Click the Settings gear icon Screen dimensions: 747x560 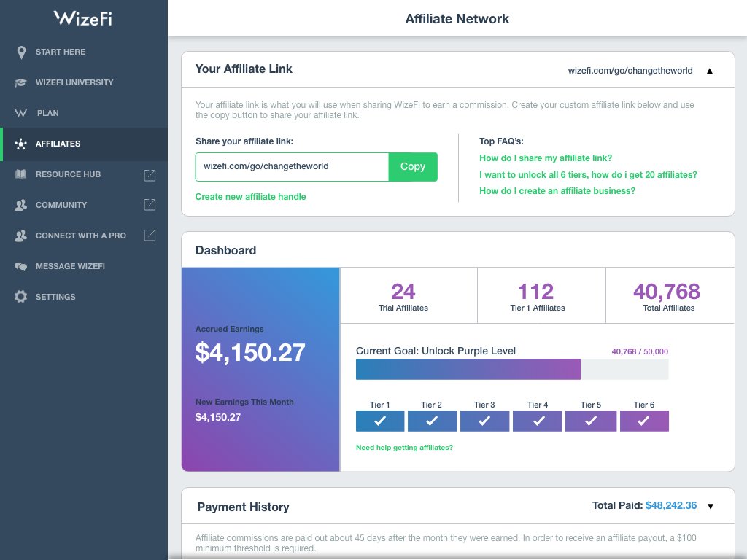pyautogui.click(x=20, y=297)
